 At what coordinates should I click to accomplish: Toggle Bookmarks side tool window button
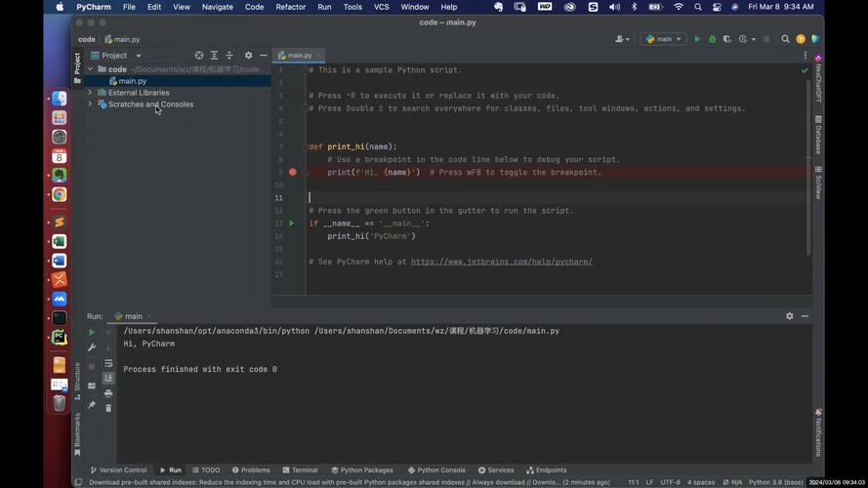[77, 433]
